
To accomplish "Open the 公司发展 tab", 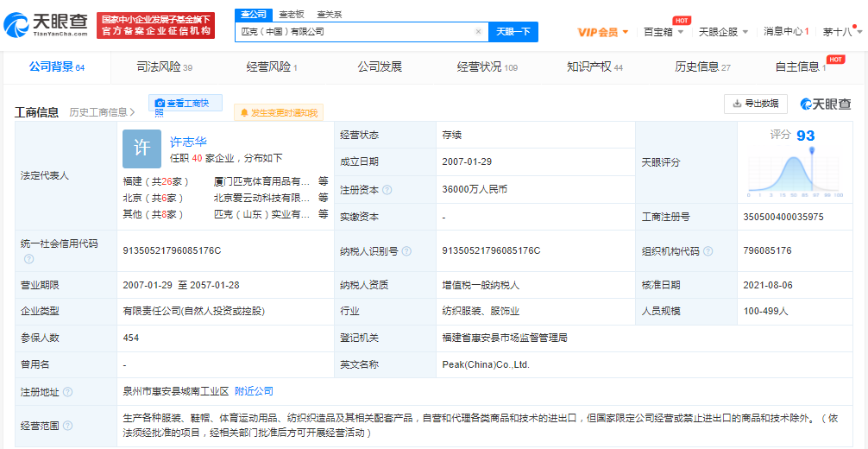I will [380, 67].
